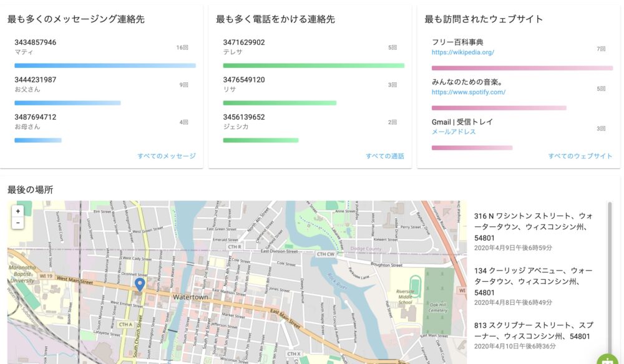Select call contact 3471629902
This screenshot has height=364, width=624.
(244, 42)
